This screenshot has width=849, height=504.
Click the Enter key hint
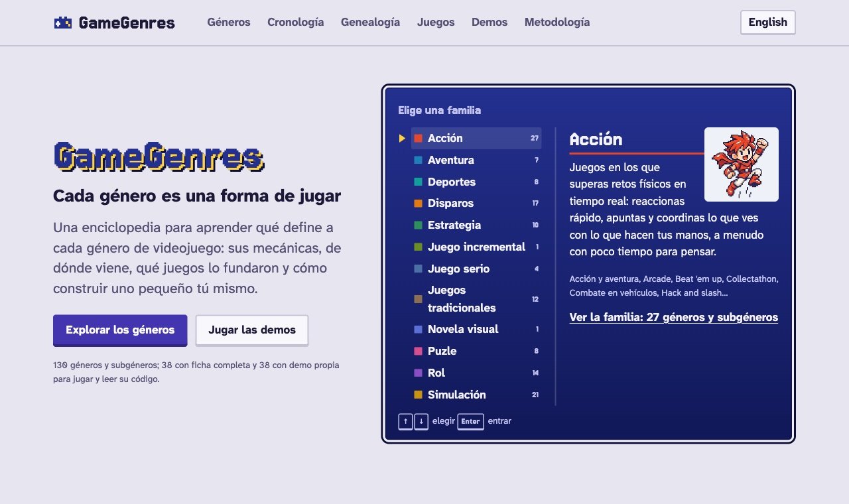tap(470, 421)
